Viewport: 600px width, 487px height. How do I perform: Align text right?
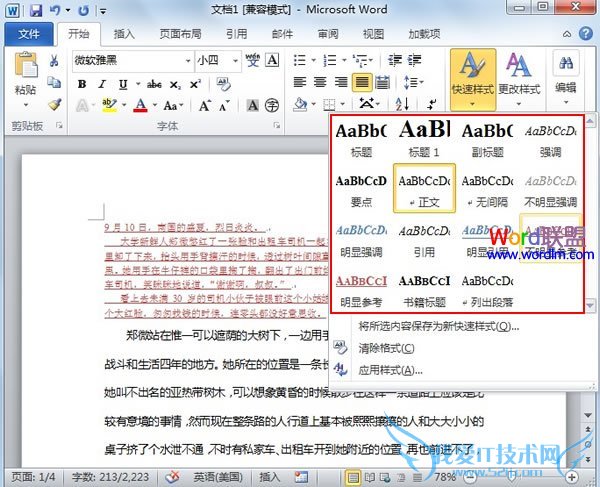point(341,82)
